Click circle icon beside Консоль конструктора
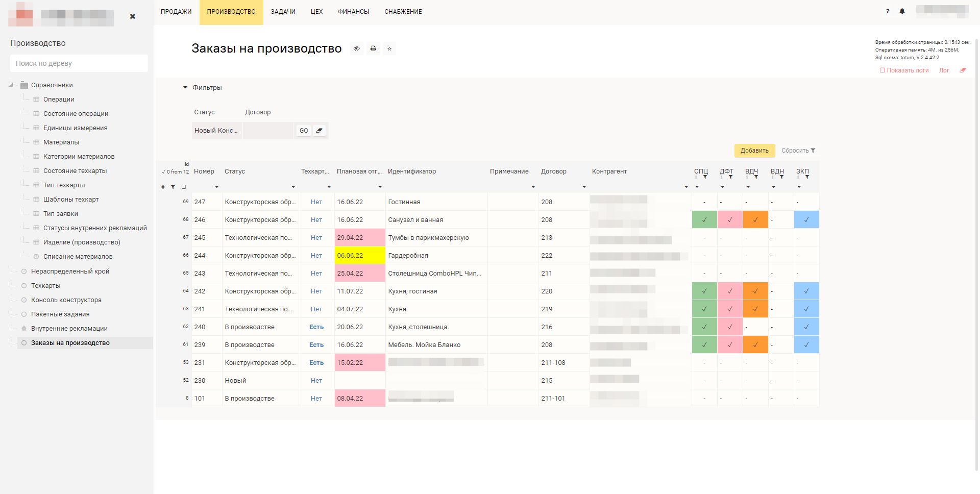 pyautogui.click(x=24, y=300)
